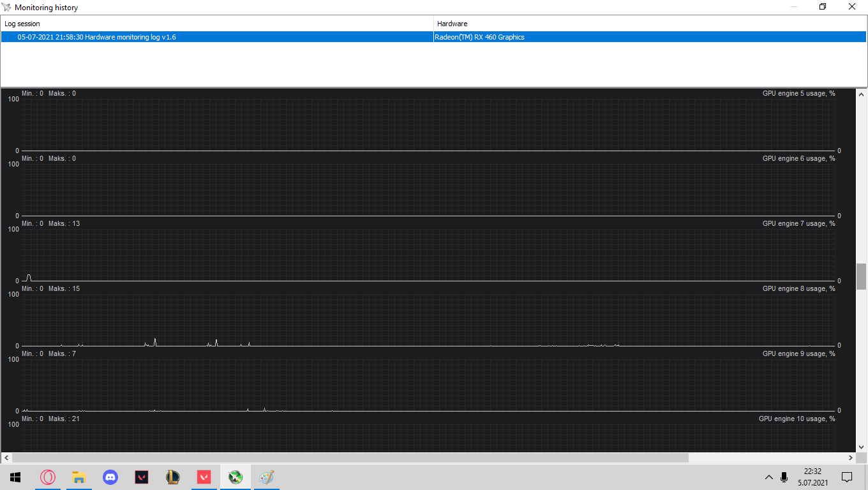Show hidden system tray icons

(768, 477)
